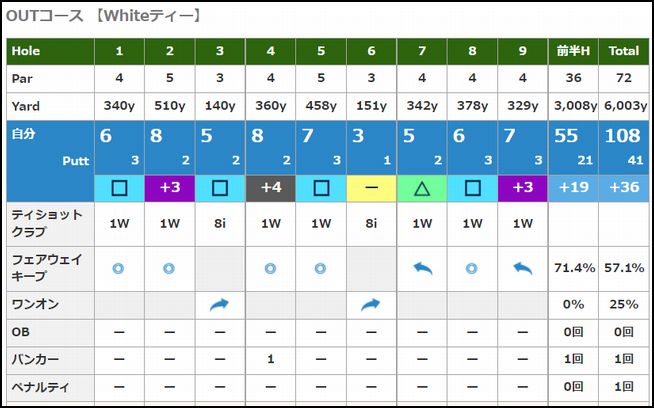Click hole 4 fairway keep circle icon

pos(271,268)
